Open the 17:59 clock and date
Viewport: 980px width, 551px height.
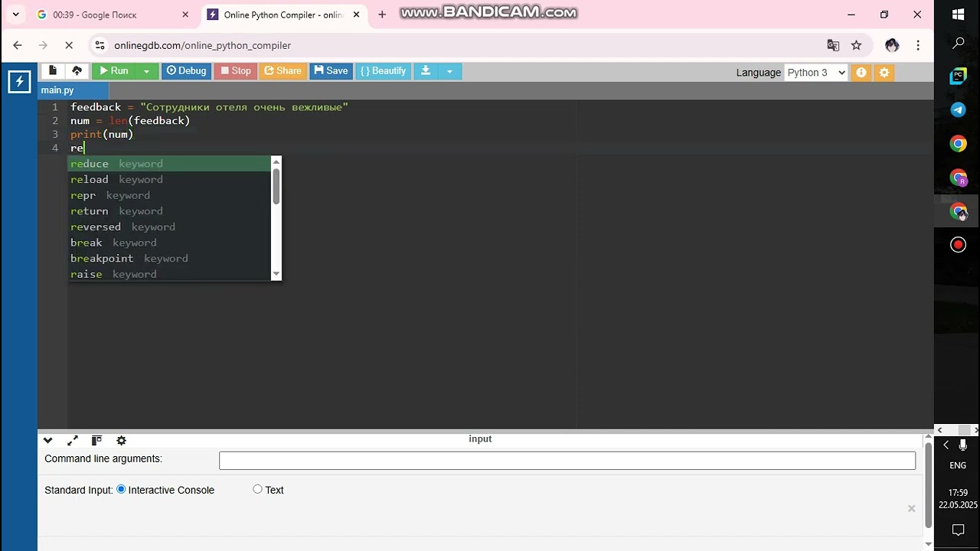coord(958,499)
